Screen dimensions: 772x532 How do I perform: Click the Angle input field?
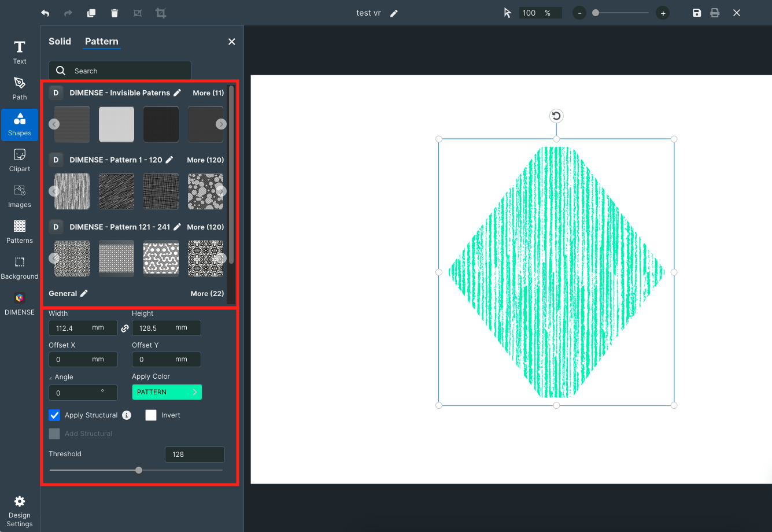coord(83,393)
